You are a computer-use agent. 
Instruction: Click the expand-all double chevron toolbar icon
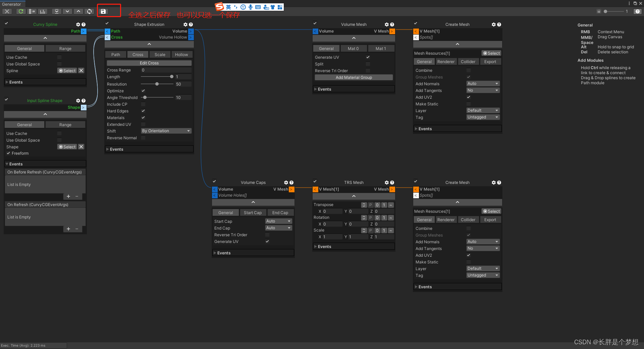coord(56,11)
